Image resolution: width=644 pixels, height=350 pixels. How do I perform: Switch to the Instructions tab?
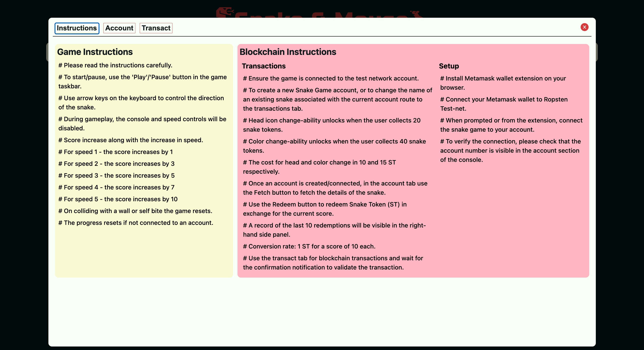(77, 28)
